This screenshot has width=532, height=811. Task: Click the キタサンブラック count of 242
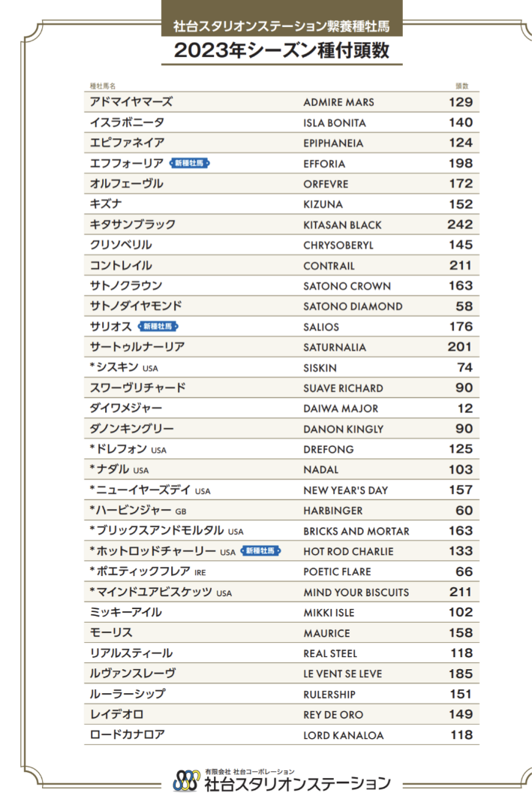(x=460, y=225)
